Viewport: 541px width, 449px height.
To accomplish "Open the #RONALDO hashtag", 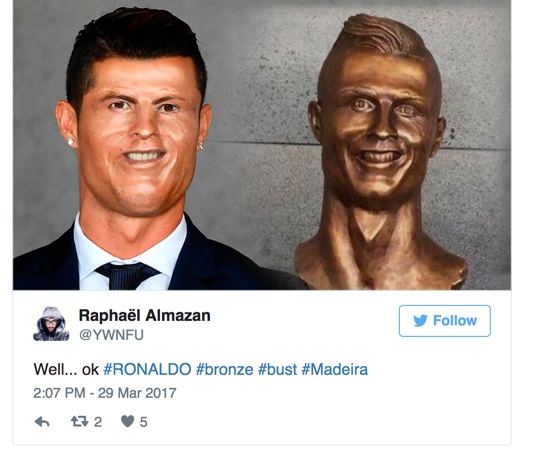I will pos(147,370).
